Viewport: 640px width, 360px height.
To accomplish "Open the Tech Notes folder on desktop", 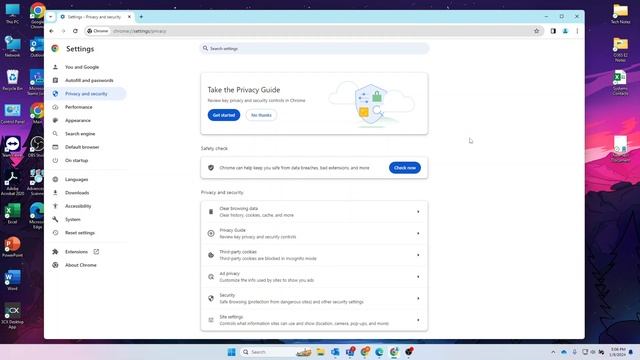I will click(x=620, y=13).
